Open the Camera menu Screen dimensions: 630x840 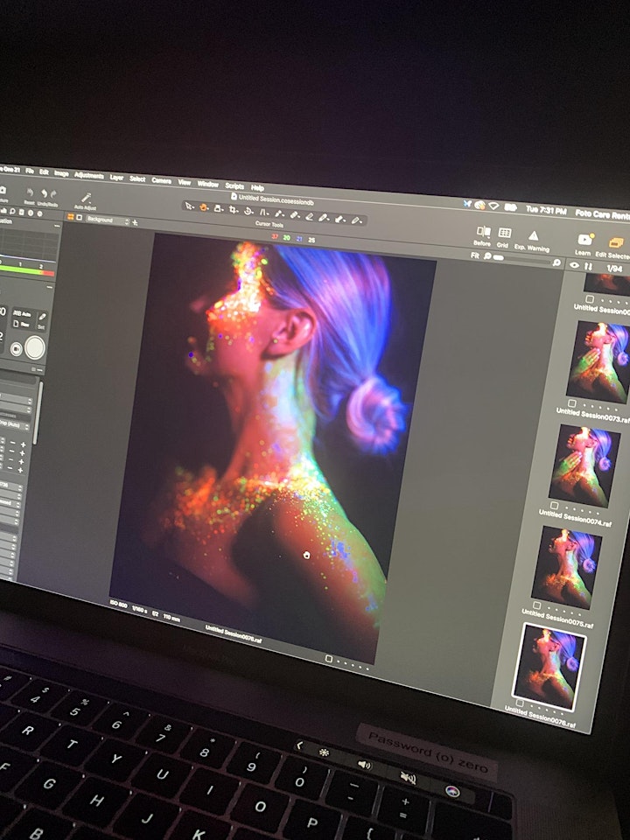[161, 180]
